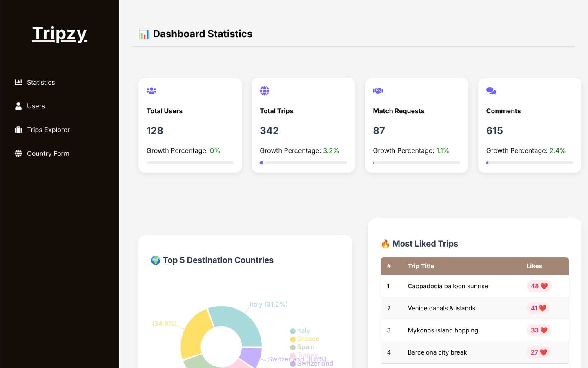This screenshot has height=368, width=588.
Task: Click the 0% growth value
Action: click(x=215, y=150)
